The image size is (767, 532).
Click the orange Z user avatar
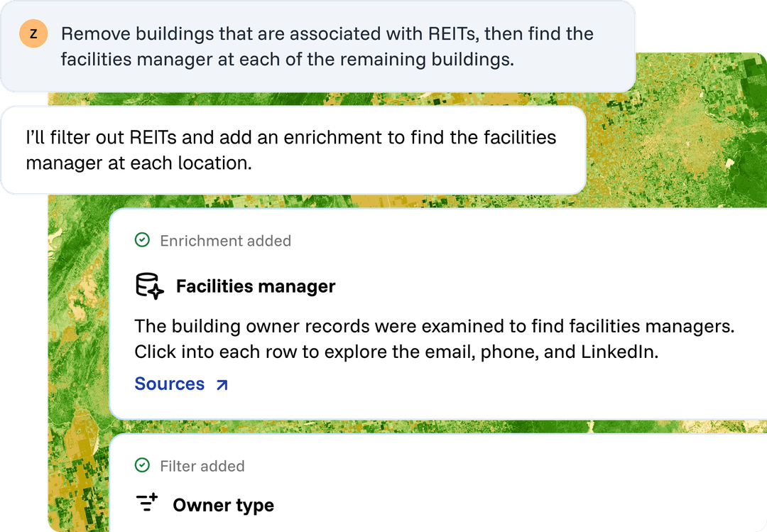coord(33,34)
